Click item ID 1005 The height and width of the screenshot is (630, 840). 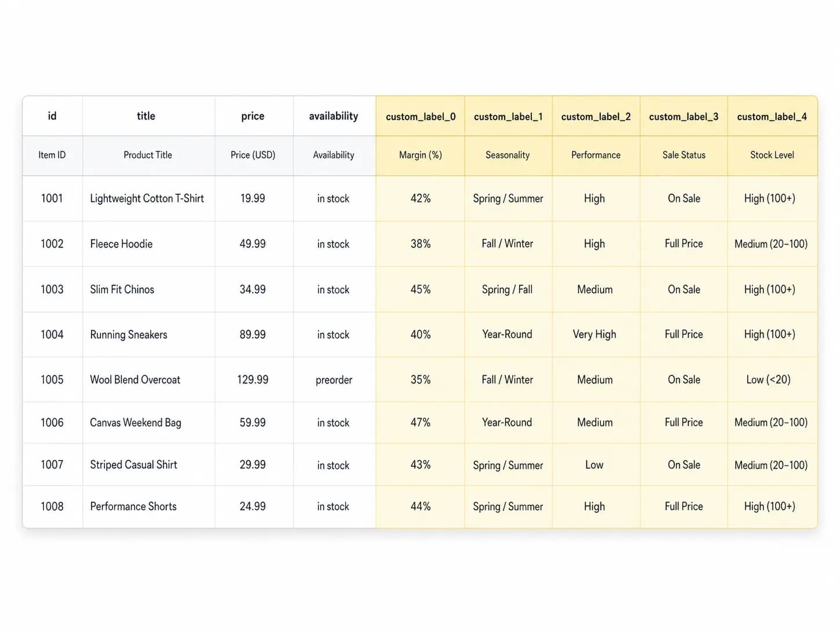click(x=52, y=379)
